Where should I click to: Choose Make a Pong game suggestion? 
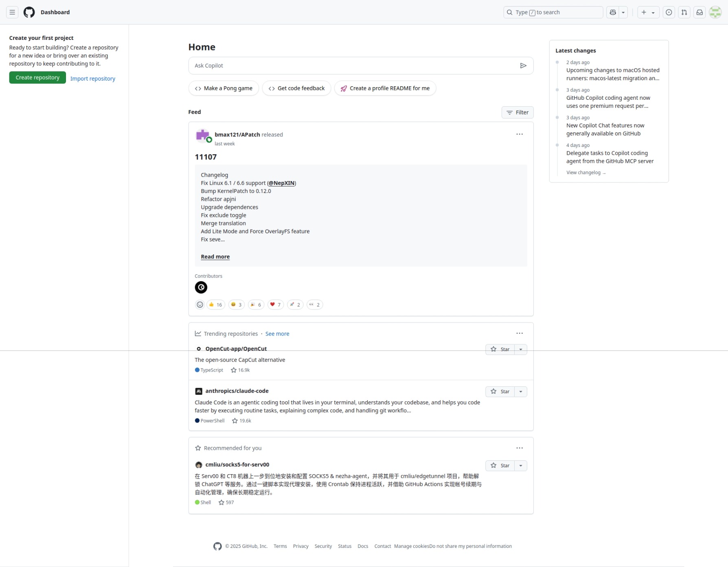[x=224, y=88]
